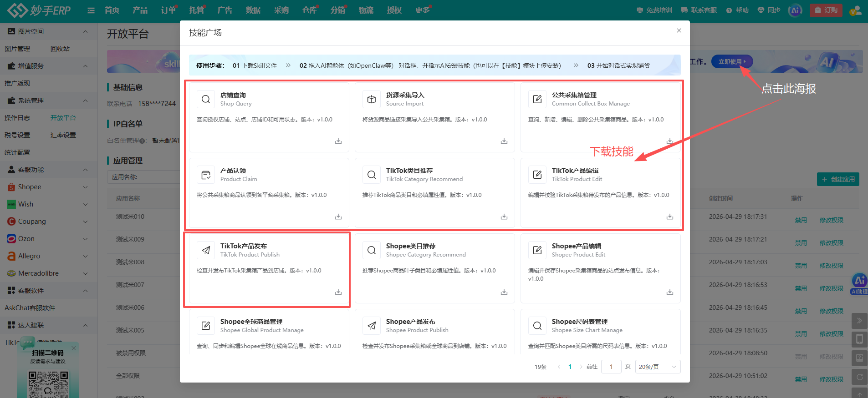Image resolution: width=868 pixels, height=398 pixels.
Task: Click into the page number input field
Action: pyautogui.click(x=612, y=367)
